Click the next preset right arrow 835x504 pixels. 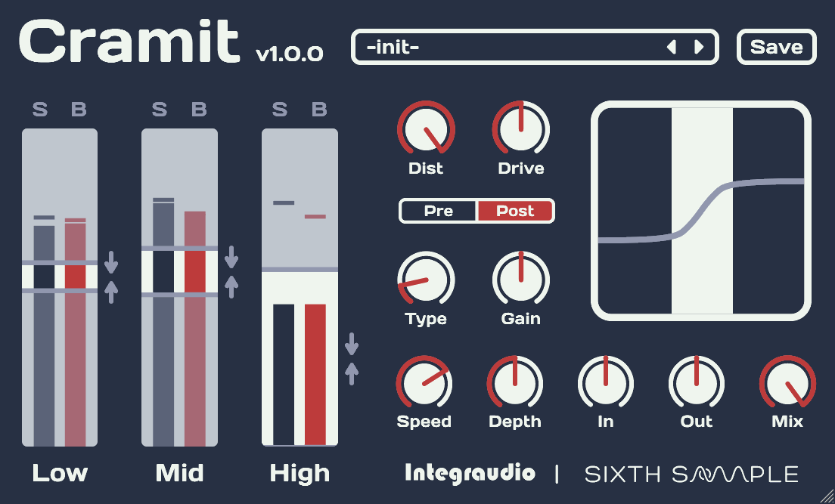pos(699,48)
